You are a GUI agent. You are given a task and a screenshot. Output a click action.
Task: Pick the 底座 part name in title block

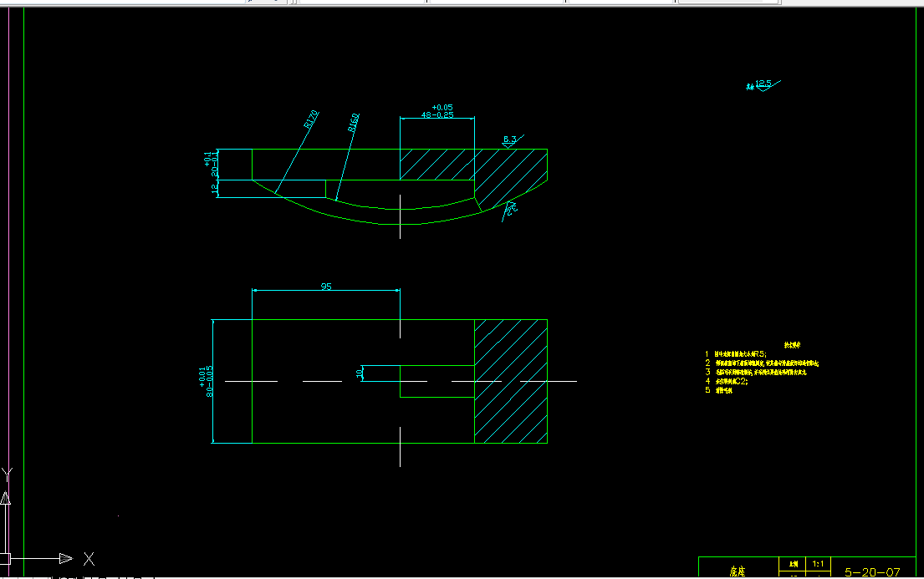click(x=738, y=571)
